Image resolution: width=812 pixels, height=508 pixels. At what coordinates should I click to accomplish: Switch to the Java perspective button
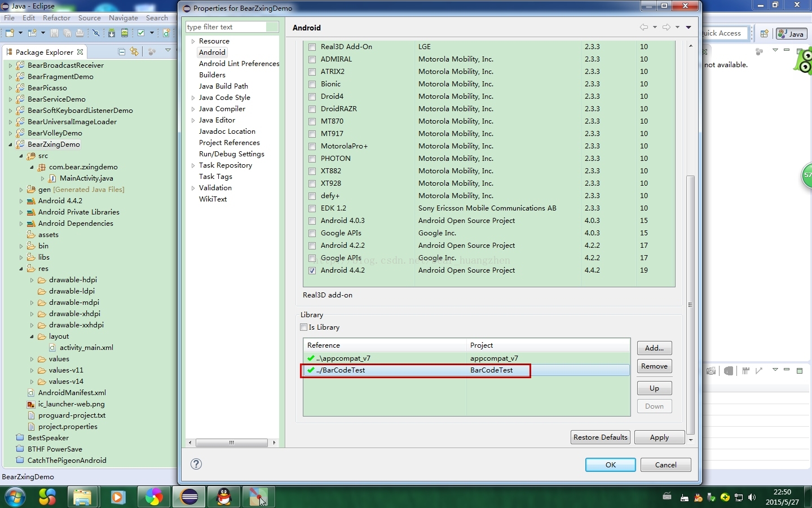pyautogui.click(x=791, y=34)
